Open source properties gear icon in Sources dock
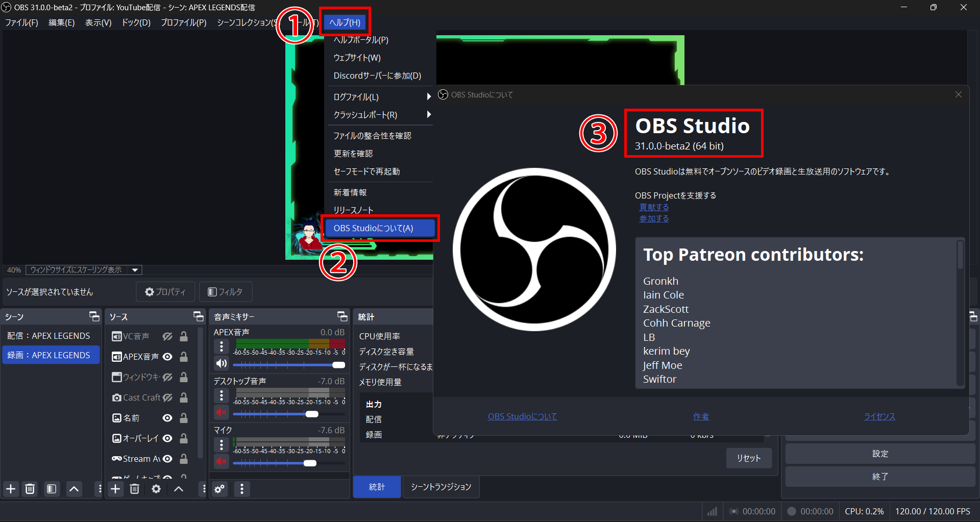The height and width of the screenshot is (522, 980). click(156, 489)
